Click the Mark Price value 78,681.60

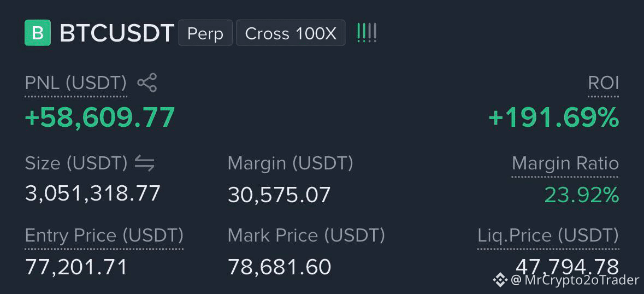[x=279, y=267]
